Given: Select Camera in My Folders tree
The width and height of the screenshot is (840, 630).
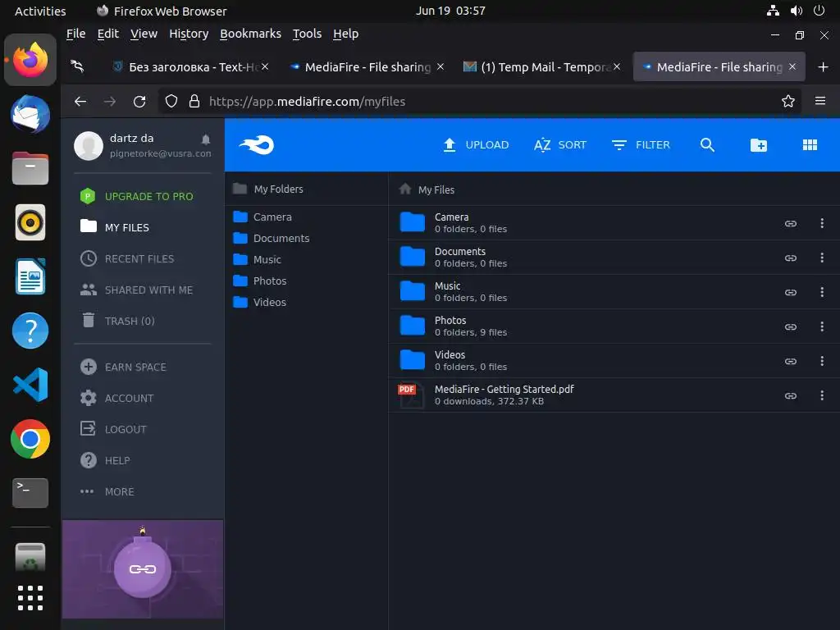Looking at the screenshot, I should point(262,217).
